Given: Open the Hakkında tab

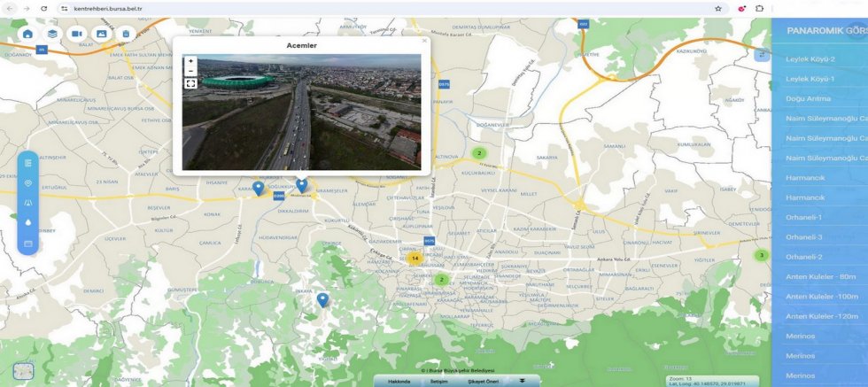Looking at the screenshot, I should pos(399,382).
